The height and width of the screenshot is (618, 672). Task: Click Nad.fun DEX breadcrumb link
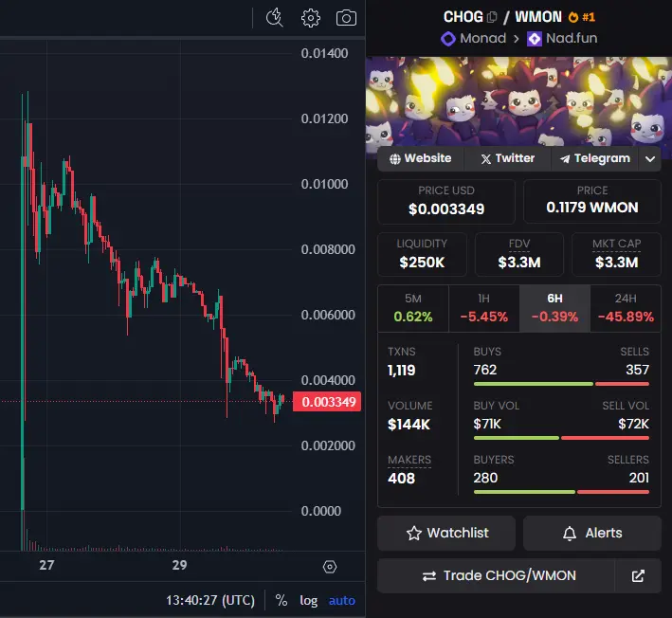[572, 39]
